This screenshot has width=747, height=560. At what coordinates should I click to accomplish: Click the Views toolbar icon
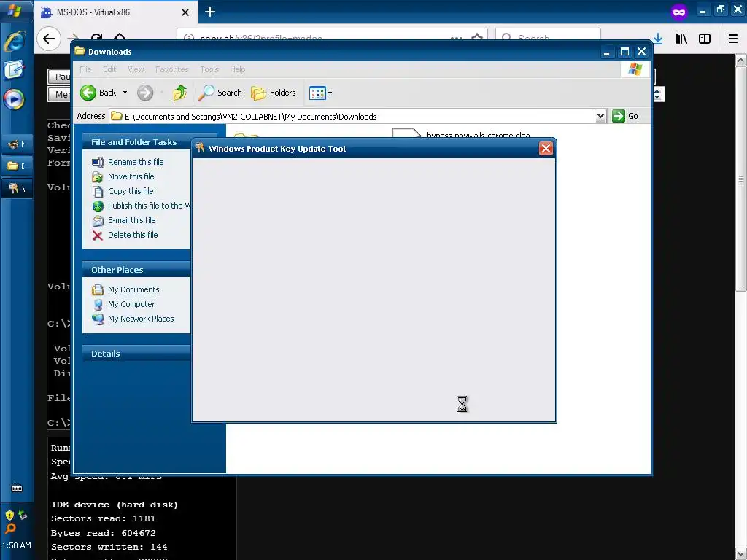click(x=317, y=93)
